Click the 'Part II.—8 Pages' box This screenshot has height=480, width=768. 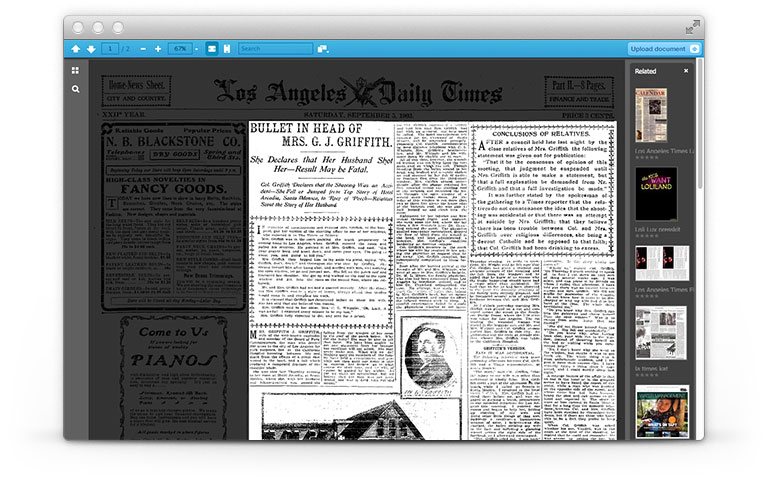579,92
